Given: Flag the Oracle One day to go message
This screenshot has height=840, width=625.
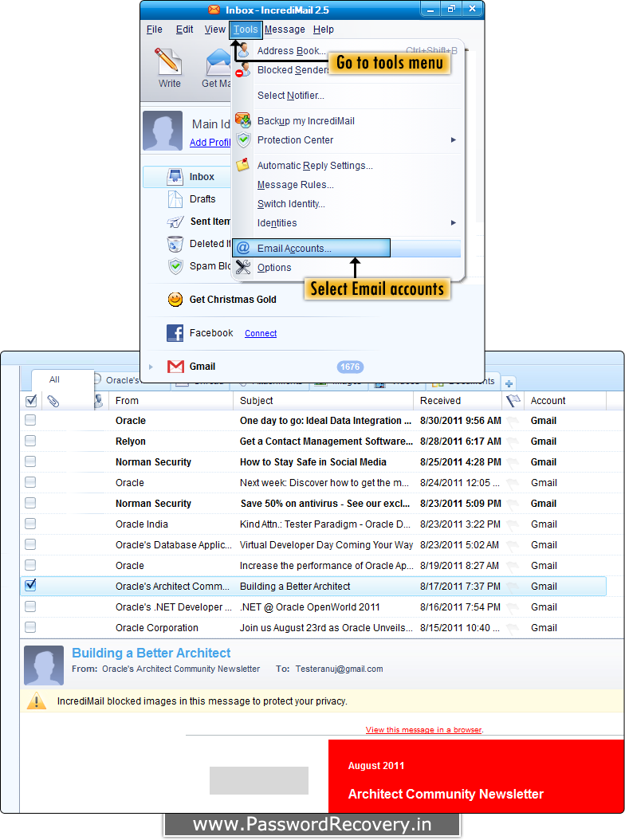Looking at the screenshot, I should (x=513, y=422).
